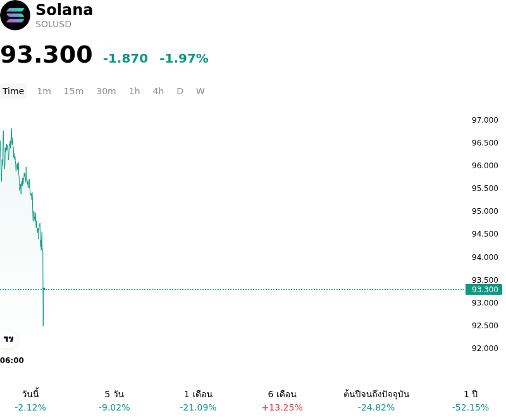
Task: Click the Solana logo icon
Action: pyautogui.click(x=15, y=15)
